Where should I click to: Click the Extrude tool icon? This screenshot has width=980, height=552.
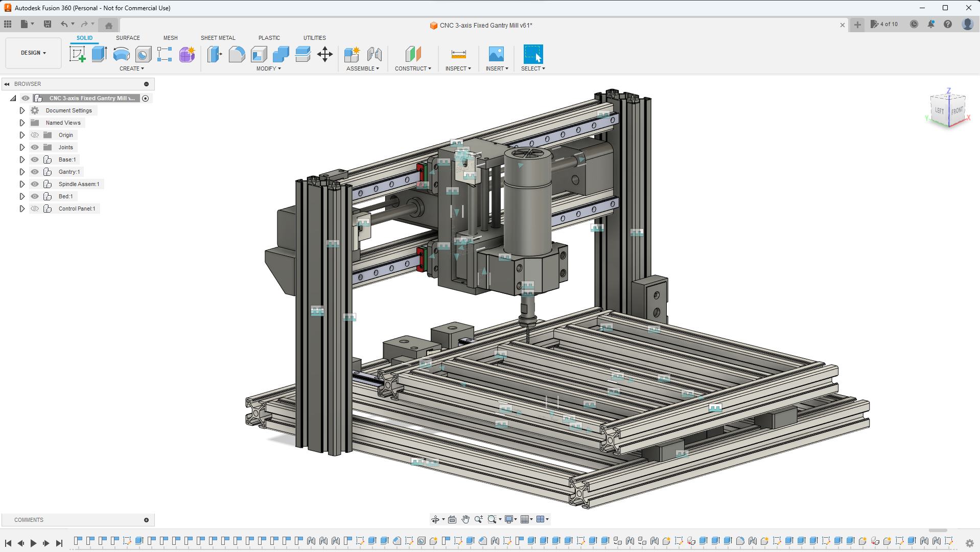pyautogui.click(x=99, y=54)
